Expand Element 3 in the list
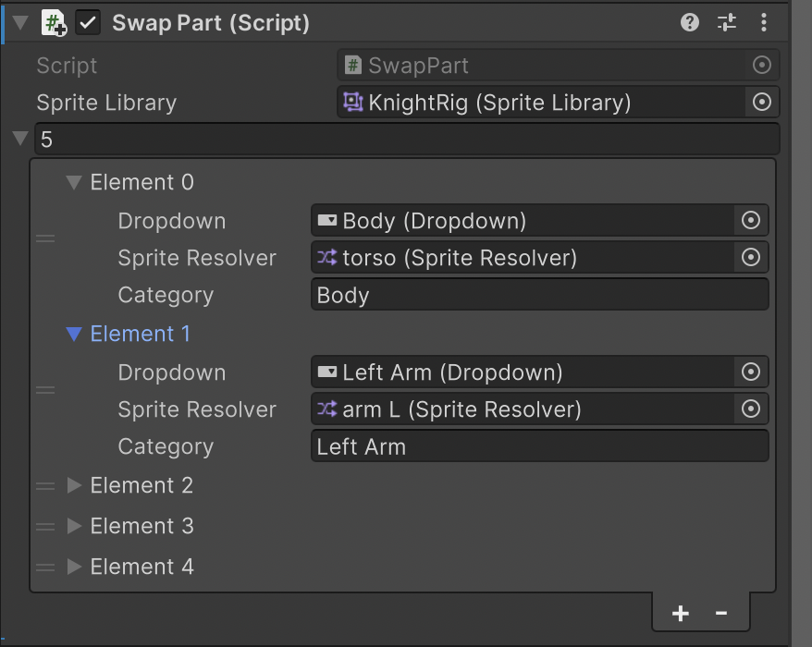Screen dimensions: 812x647 [75, 526]
